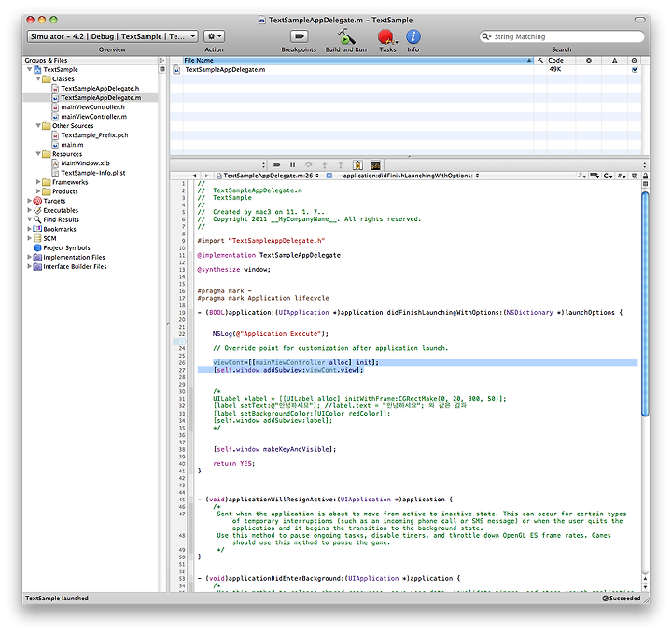Viewport: 672px width, 634px height.
Task: Open the # included files popup
Action: [622, 176]
